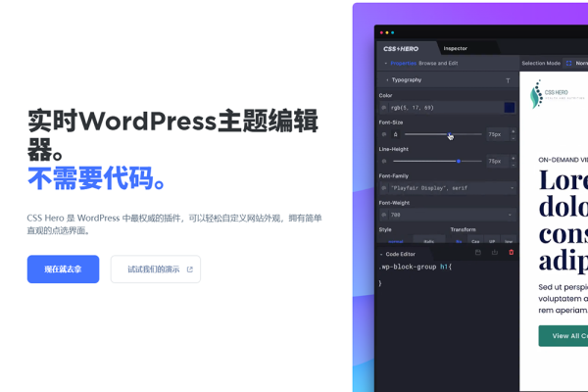Click the reset icon in the Line-Height row
Screen dimensions: 588x392
383,162
